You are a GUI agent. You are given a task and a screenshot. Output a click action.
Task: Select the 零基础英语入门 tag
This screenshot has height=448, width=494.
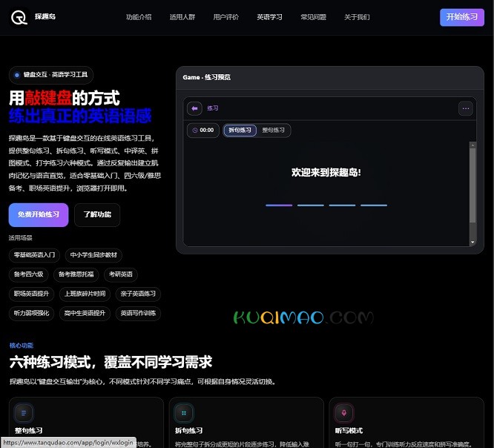coord(34,255)
